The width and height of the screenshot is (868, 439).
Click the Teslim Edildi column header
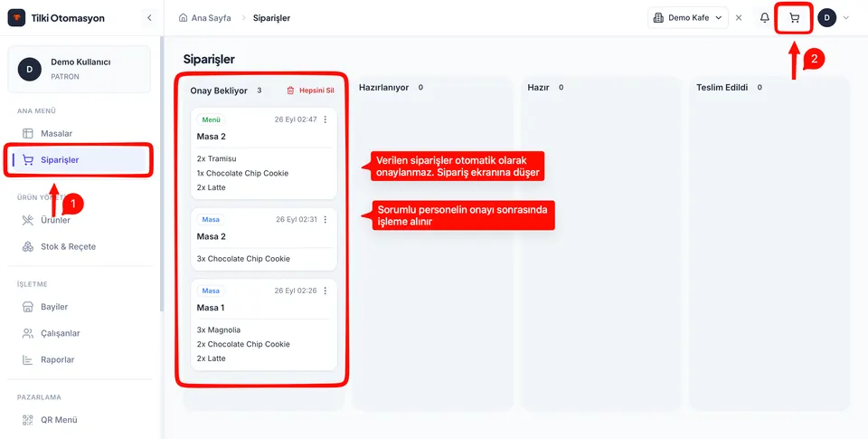coord(722,88)
